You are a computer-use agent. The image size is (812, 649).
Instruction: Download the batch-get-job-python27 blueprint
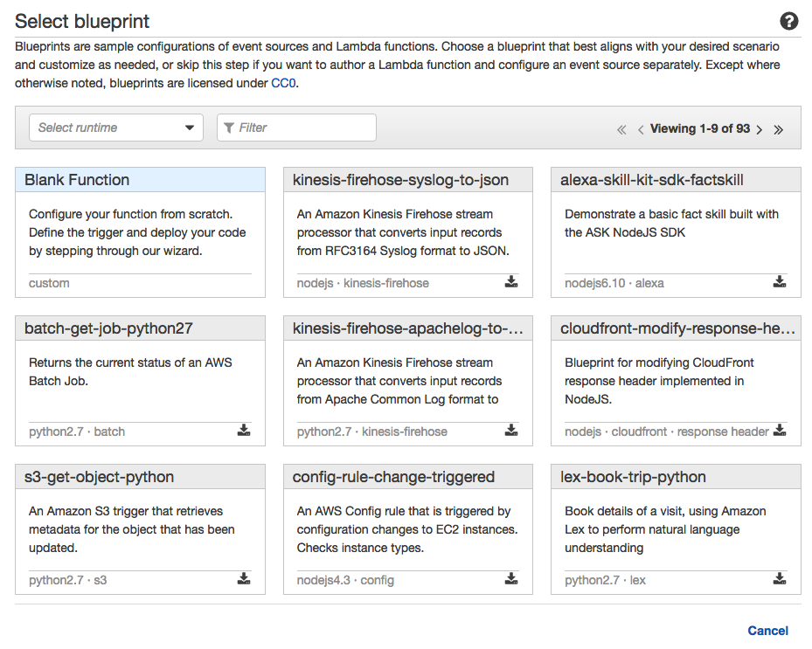tap(244, 430)
